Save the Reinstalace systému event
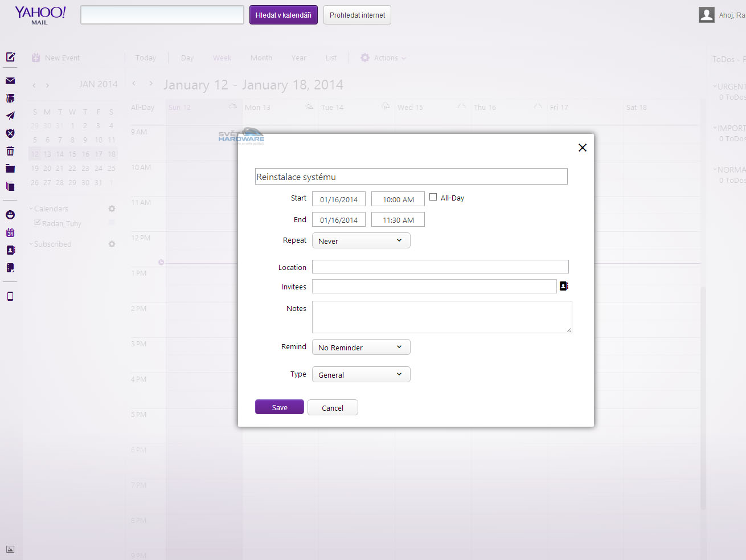The width and height of the screenshot is (746, 560). [279, 407]
